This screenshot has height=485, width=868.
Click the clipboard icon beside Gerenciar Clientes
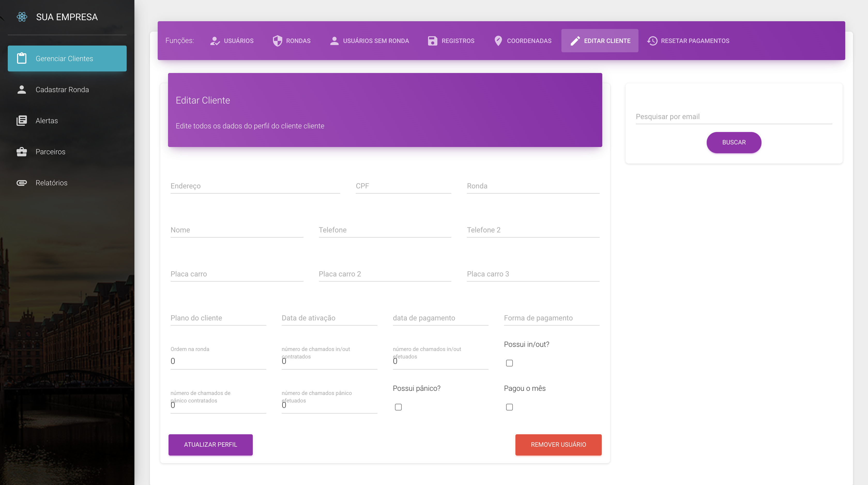(x=21, y=58)
